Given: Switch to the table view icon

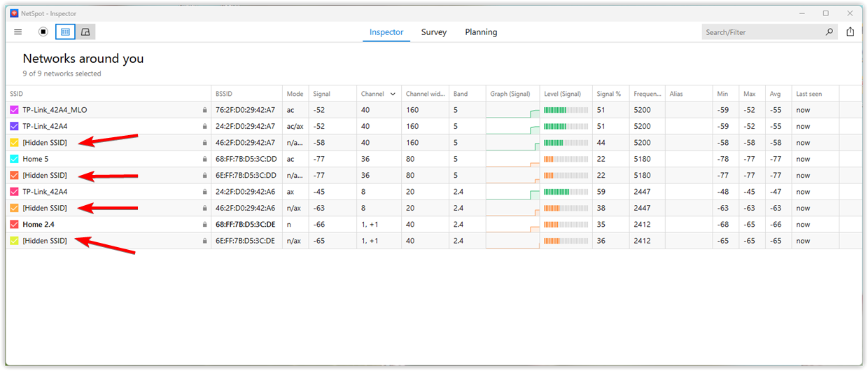Looking at the screenshot, I should coord(65,31).
